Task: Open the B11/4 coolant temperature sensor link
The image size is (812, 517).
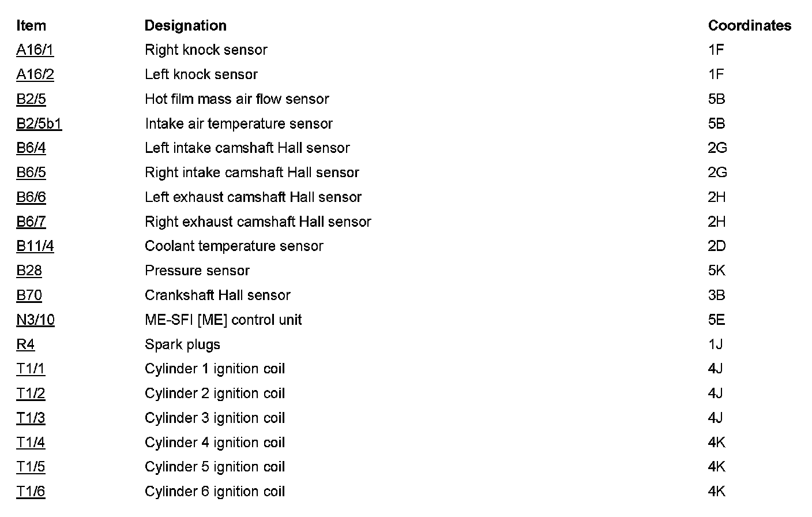Action: (x=35, y=246)
